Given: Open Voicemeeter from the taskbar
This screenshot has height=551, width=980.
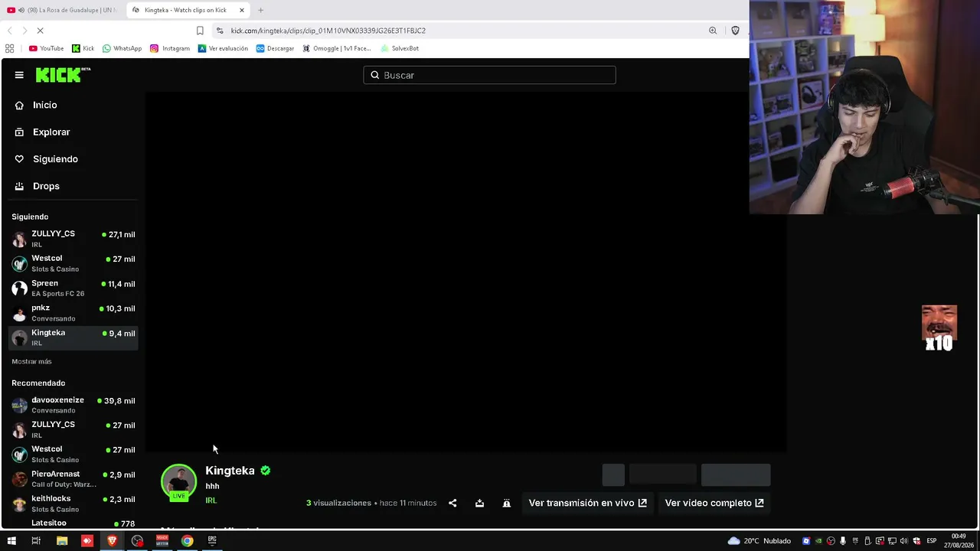Looking at the screenshot, I should pyautogui.click(x=162, y=541).
